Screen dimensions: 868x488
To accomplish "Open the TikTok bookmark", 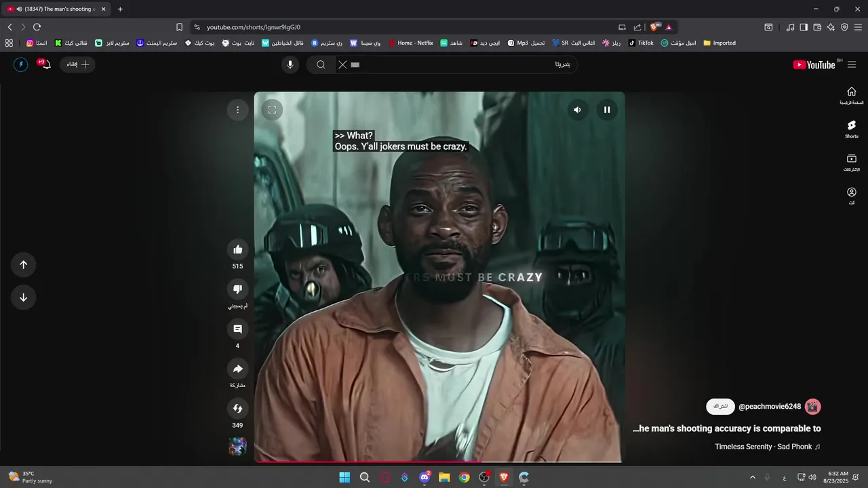I will (641, 43).
